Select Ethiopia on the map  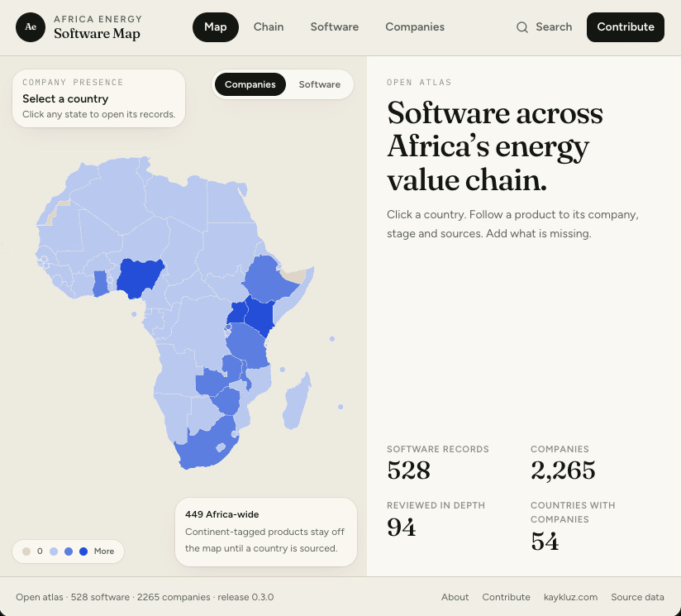(269, 279)
